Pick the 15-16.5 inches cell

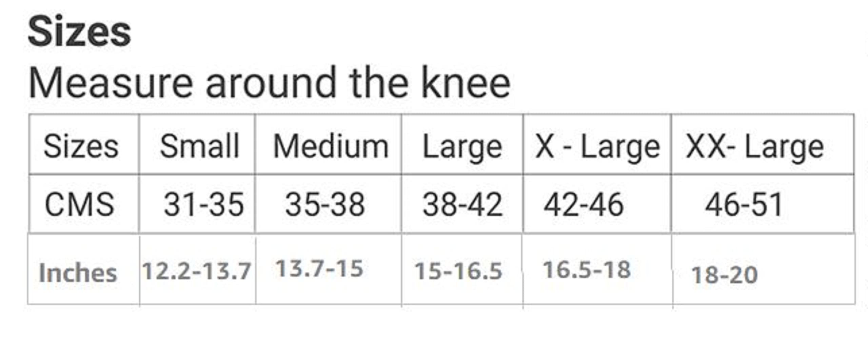pyautogui.click(x=458, y=271)
